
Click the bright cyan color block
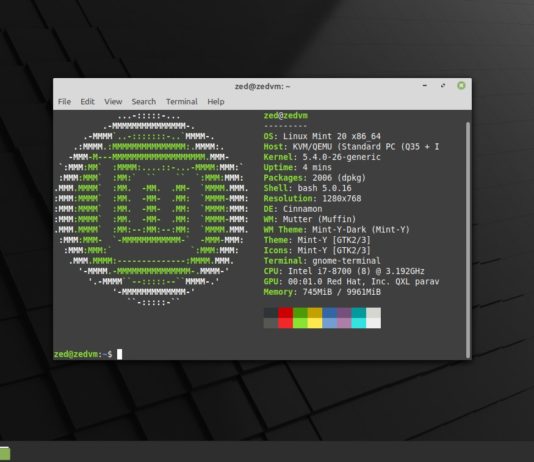359,323
